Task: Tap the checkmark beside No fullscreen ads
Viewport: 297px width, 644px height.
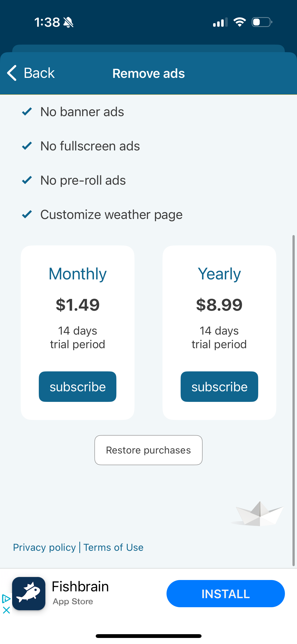Action: (x=27, y=146)
